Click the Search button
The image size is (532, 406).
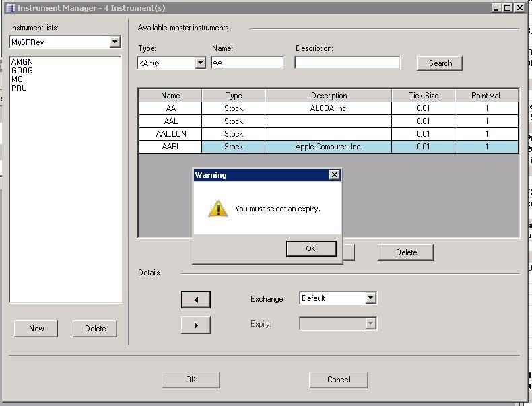click(x=440, y=63)
